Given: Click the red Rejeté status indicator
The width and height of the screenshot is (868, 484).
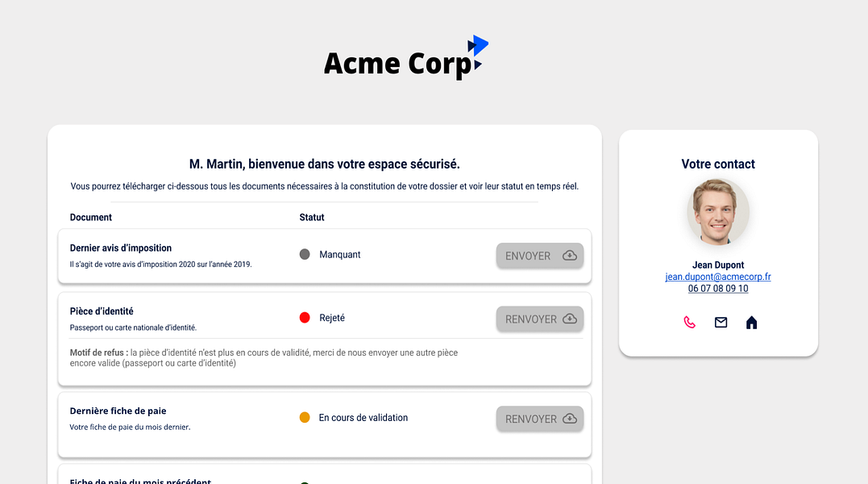Looking at the screenshot, I should [x=305, y=318].
